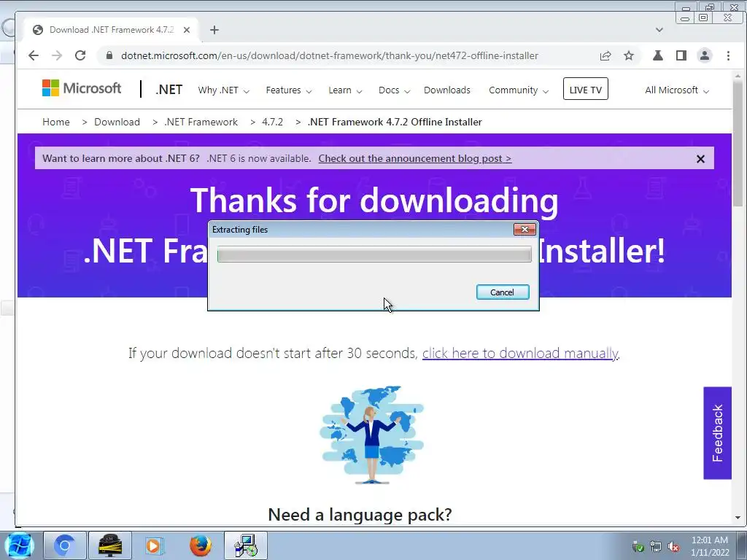Open the tab search chevron
Screen dimensions: 747x560
(x=659, y=30)
